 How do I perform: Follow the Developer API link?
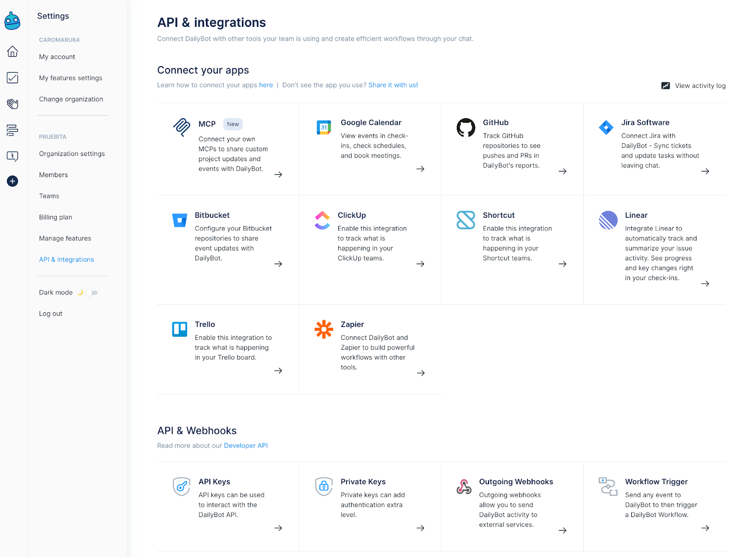pyautogui.click(x=246, y=446)
